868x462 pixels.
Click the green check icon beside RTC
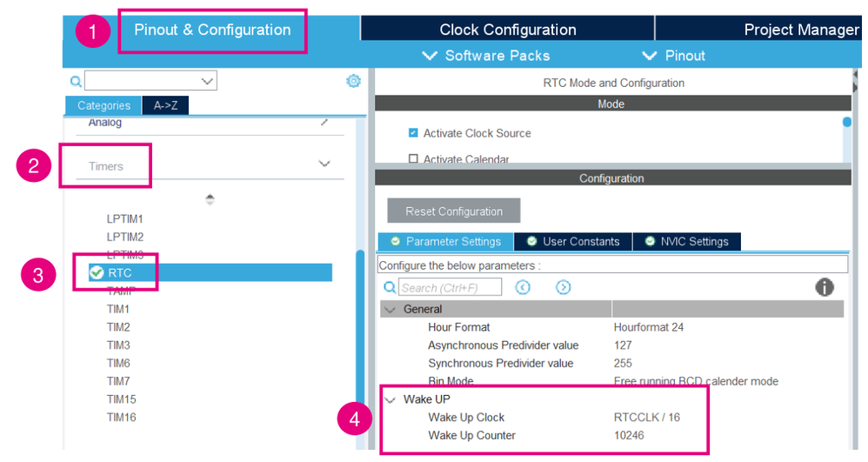pos(97,273)
